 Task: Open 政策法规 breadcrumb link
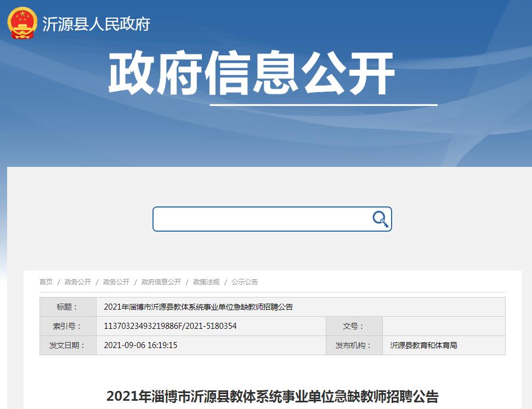pyautogui.click(x=206, y=282)
